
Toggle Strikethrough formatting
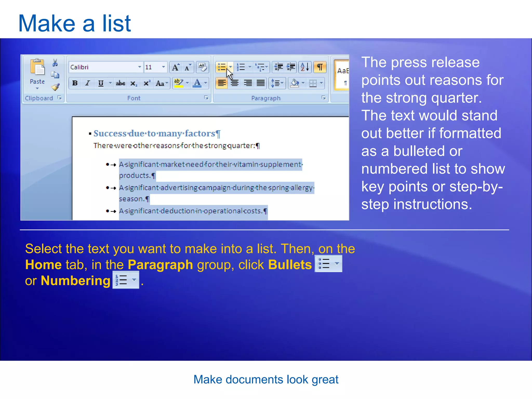click(121, 83)
